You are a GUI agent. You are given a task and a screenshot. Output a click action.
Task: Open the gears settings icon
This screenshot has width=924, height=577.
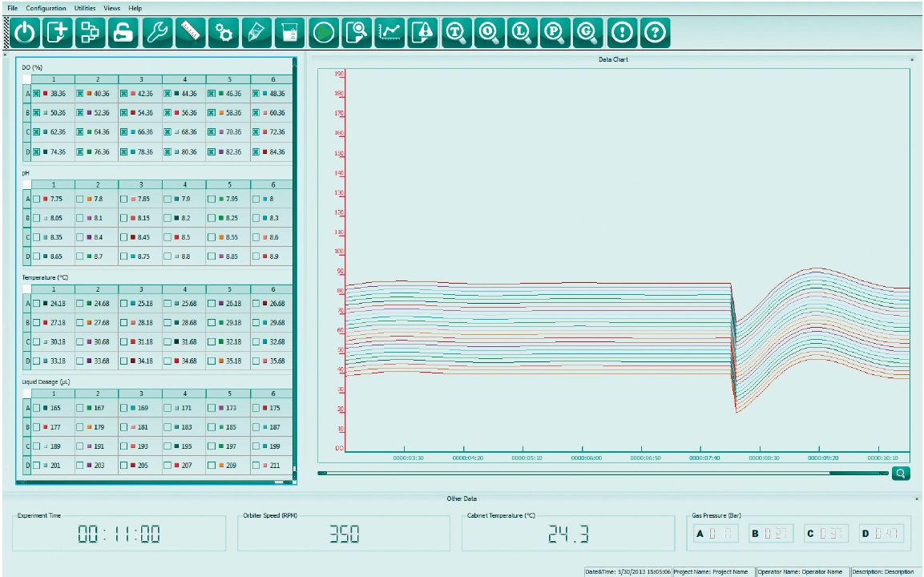click(224, 32)
